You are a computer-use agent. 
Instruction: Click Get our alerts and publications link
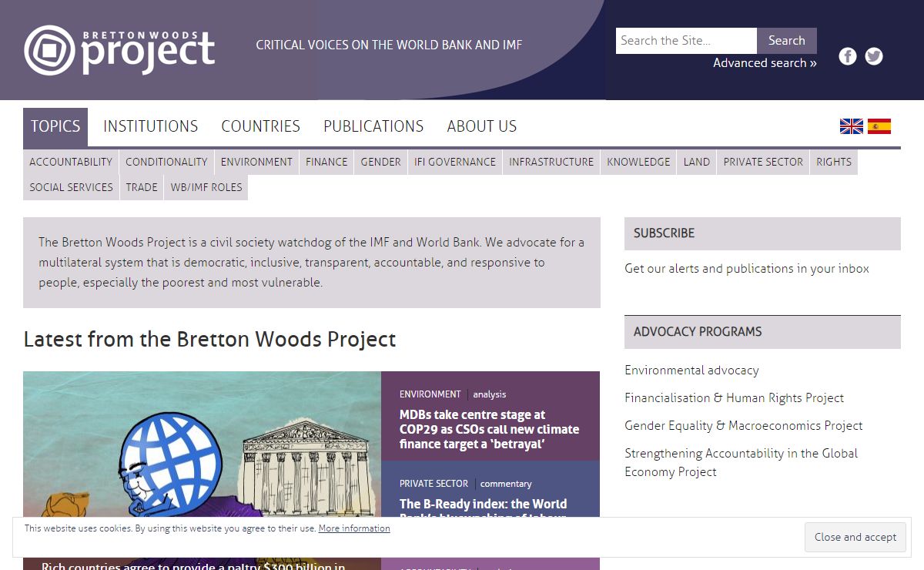747,269
